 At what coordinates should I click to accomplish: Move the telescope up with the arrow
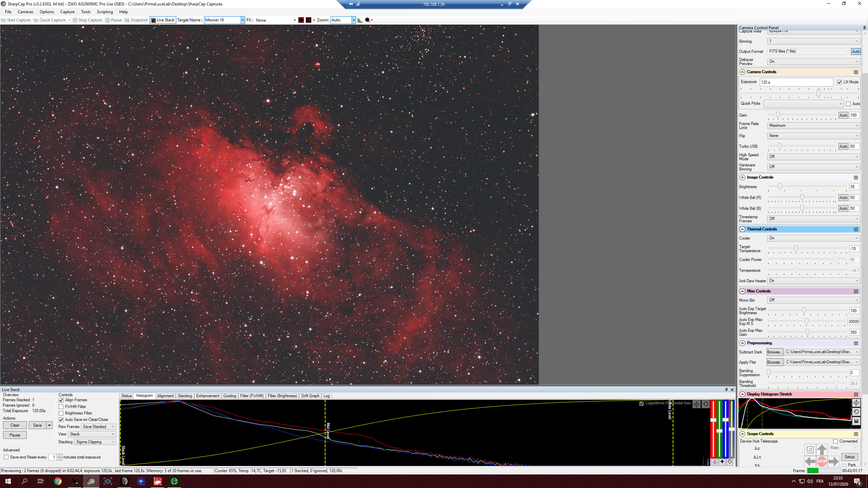click(x=822, y=450)
